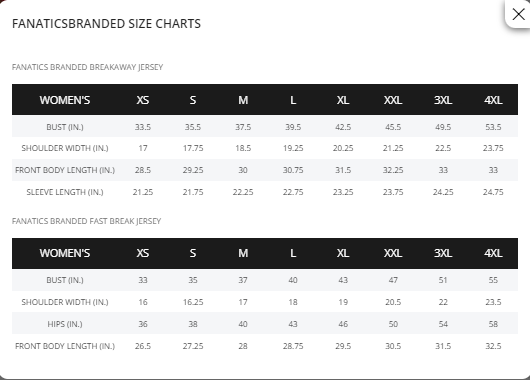This screenshot has height=380, width=530.
Task: Click the 4XL column header in Breakaway table
Action: pyautogui.click(x=493, y=100)
